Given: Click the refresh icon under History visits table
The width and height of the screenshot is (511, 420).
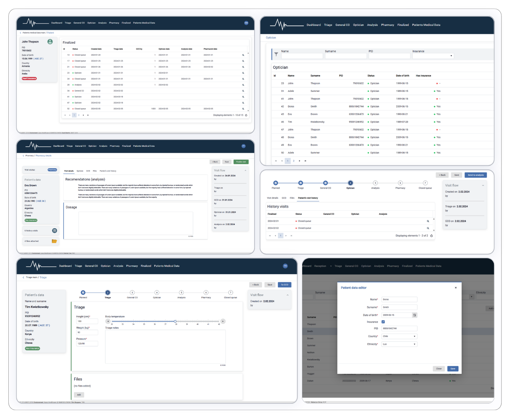Looking at the screenshot, I should [x=431, y=236].
